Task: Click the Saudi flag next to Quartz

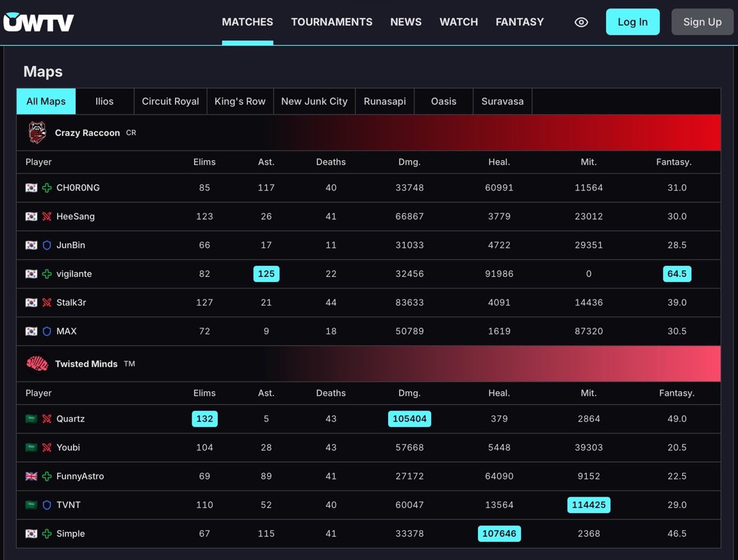Action: point(31,419)
